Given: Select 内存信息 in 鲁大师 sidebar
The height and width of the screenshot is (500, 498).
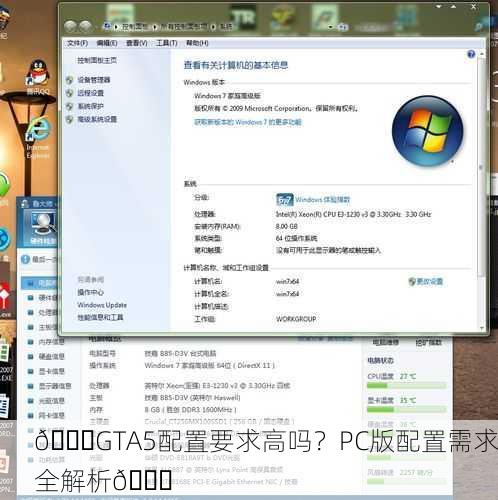Looking at the screenshot, I should point(51,342).
